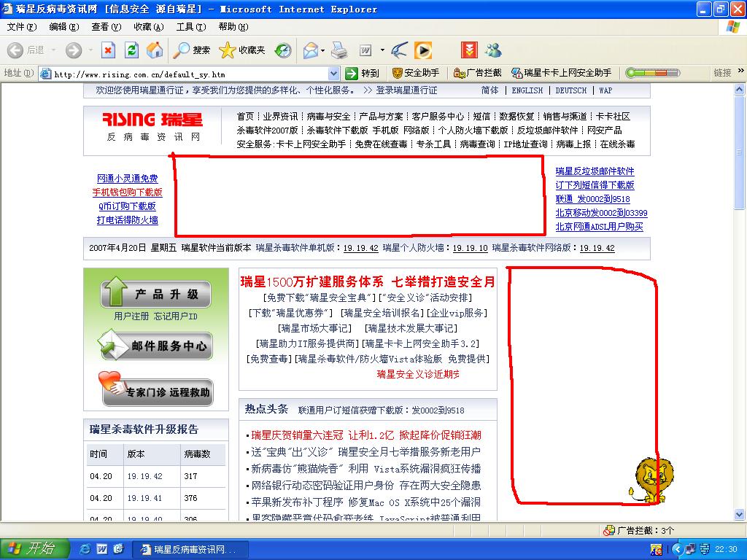Click the 卡卡社区 navigation link
Image resolution: width=747 pixels, height=560 pixels.
point(613,116)
